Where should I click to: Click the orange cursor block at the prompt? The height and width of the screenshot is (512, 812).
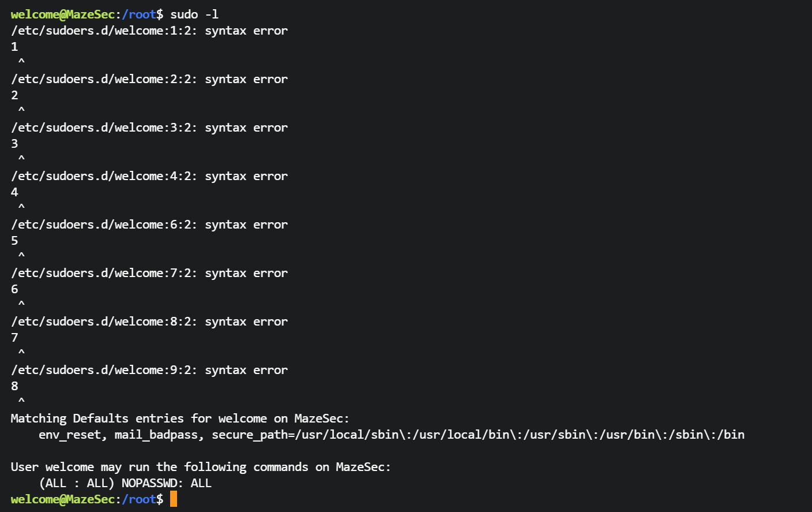[174, 499]
